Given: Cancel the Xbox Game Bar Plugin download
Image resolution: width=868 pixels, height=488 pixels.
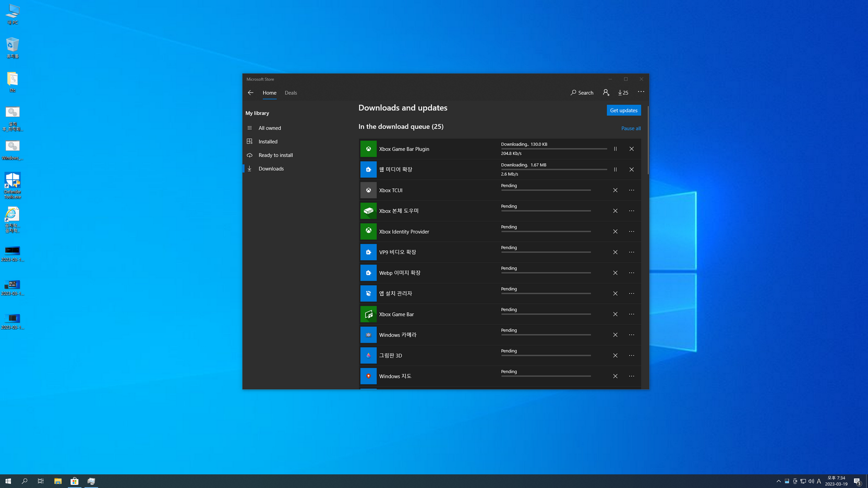Looking at the screenshot, I should coord(632,149).
